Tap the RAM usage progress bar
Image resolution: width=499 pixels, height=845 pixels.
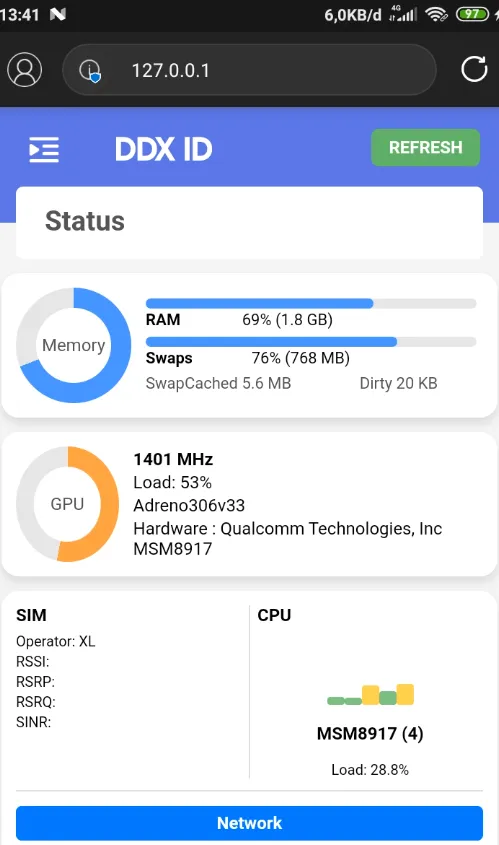(311, 303)
